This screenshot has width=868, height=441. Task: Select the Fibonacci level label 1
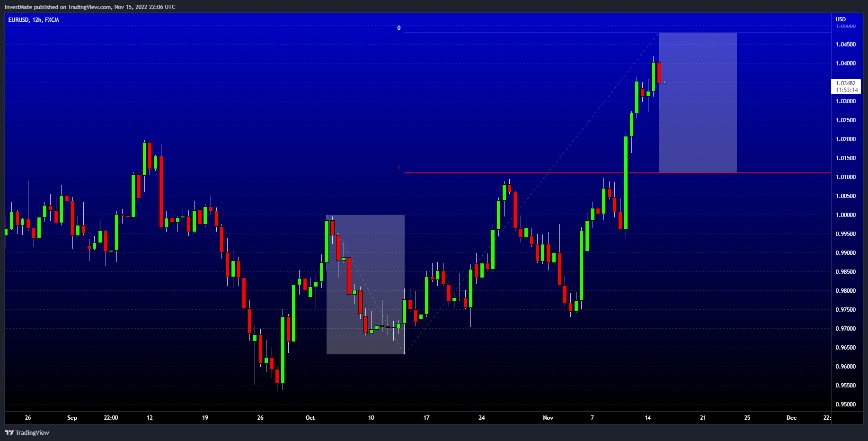[399, 168]
